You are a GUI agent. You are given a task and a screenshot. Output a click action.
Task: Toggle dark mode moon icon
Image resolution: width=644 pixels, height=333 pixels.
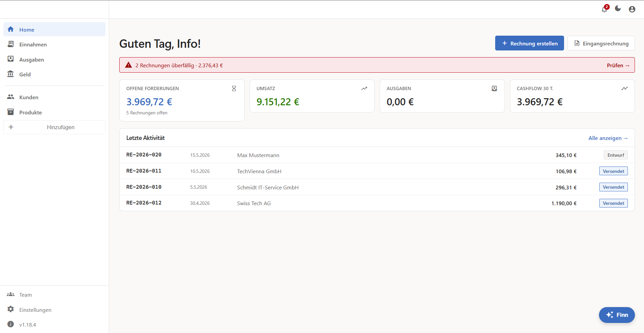618,8
